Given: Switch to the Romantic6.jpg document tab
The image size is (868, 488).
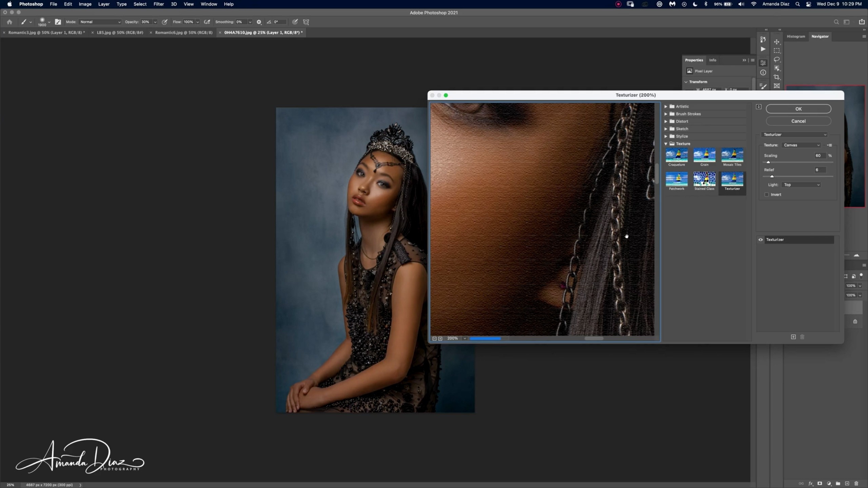Looking at the screenshot, I should pos(183,33).
